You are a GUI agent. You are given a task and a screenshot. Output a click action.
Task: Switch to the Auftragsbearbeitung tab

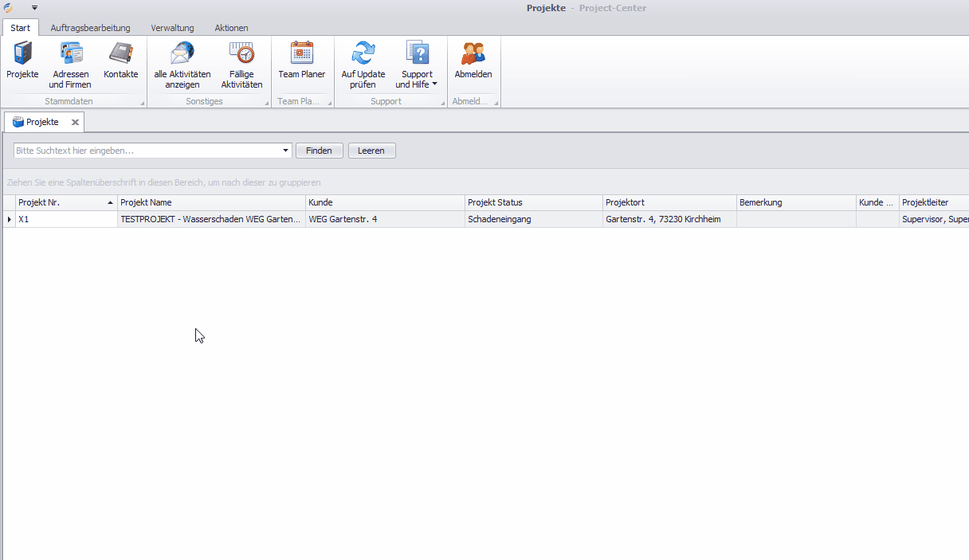pyautogui.click(x=90, y=28)
